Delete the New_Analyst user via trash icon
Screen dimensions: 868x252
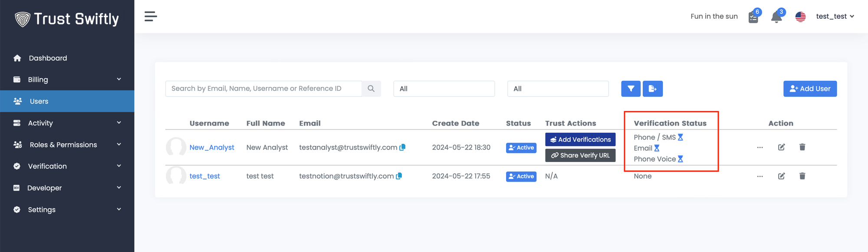coord(802,147)
